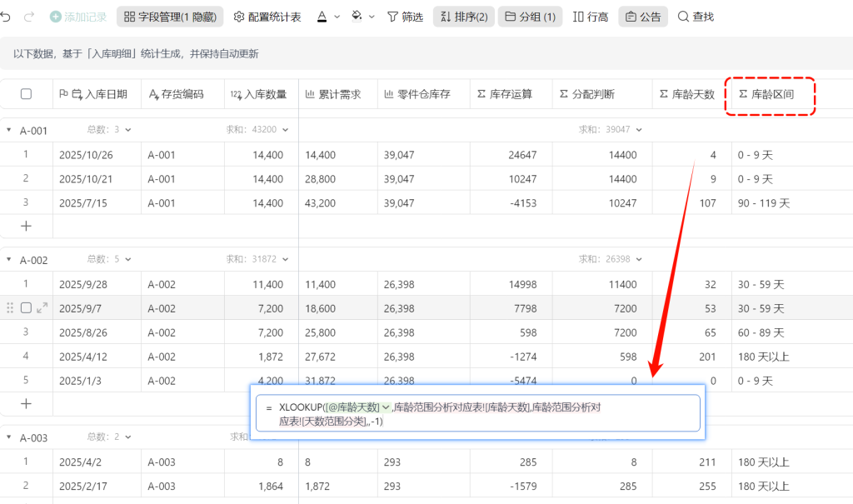Click 入库日期 column header
The height and width of the screenshot is (504, 853).
(x=97, y=94)
